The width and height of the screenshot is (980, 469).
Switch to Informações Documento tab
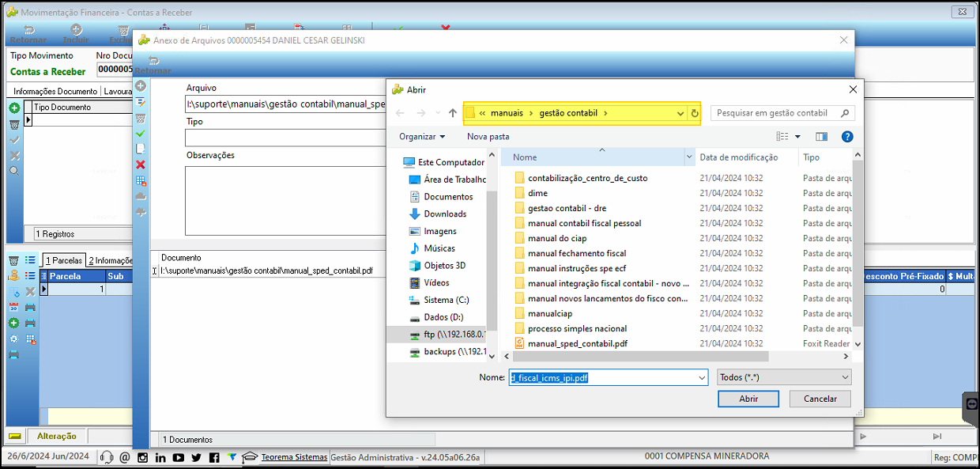coord(55,91)
